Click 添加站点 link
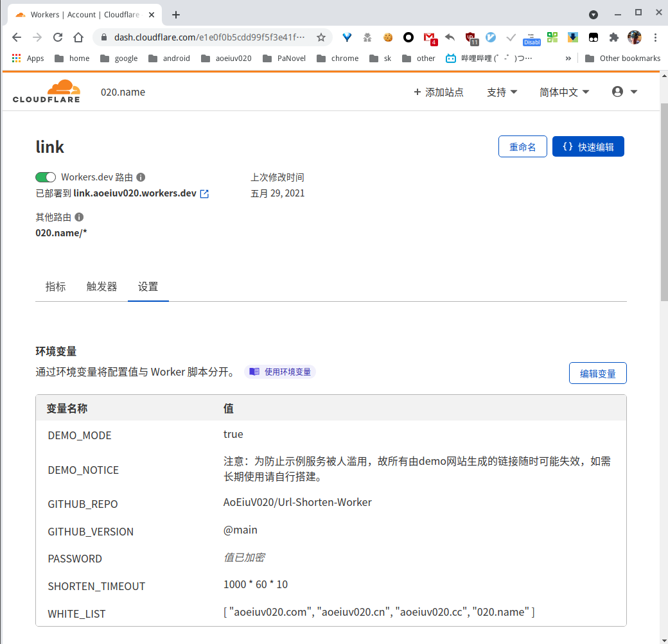The width and height of the screenshot is (668, 644). click(438, 92)
